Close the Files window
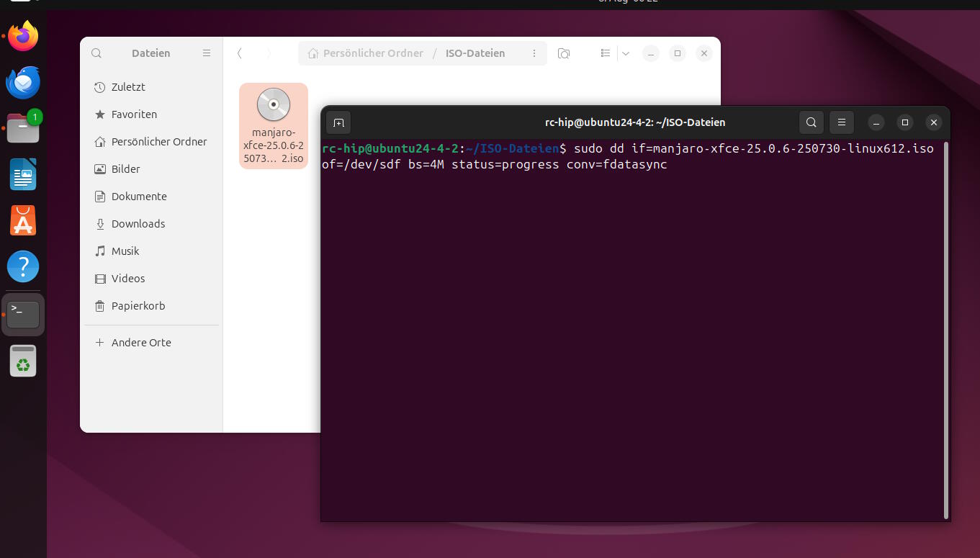 pyautogui.click(x=705, y=53)
